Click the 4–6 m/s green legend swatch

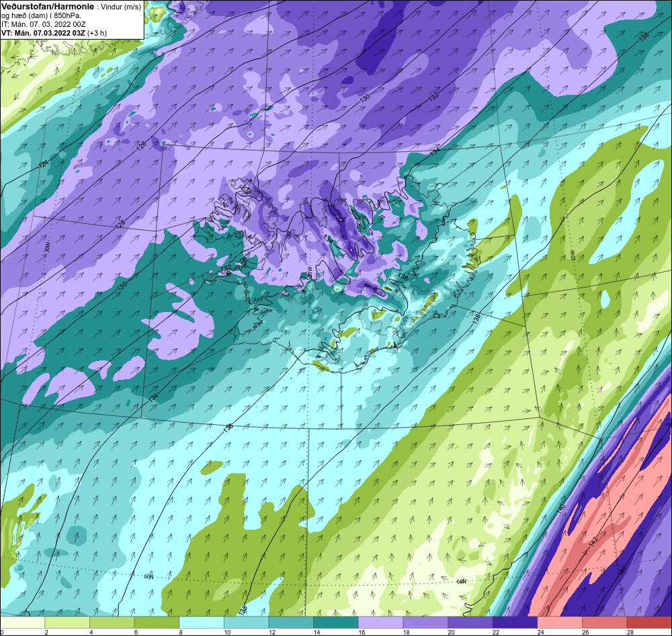tap(112, 623)
